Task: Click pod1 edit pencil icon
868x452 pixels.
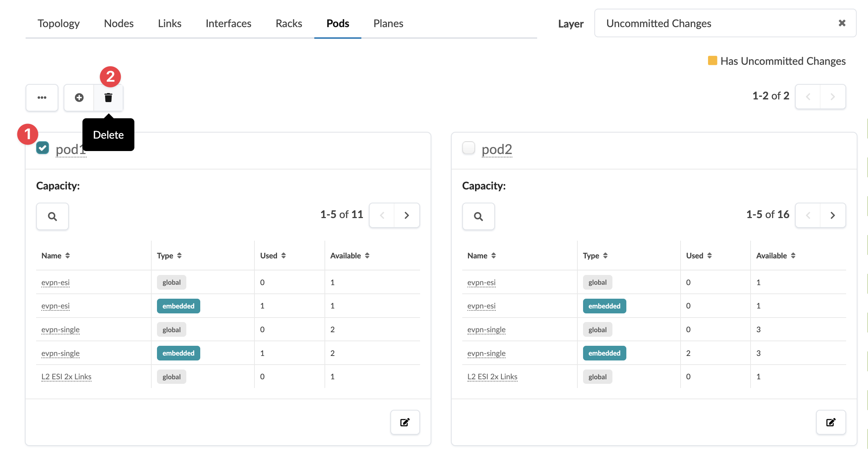Action: [405, 422]
